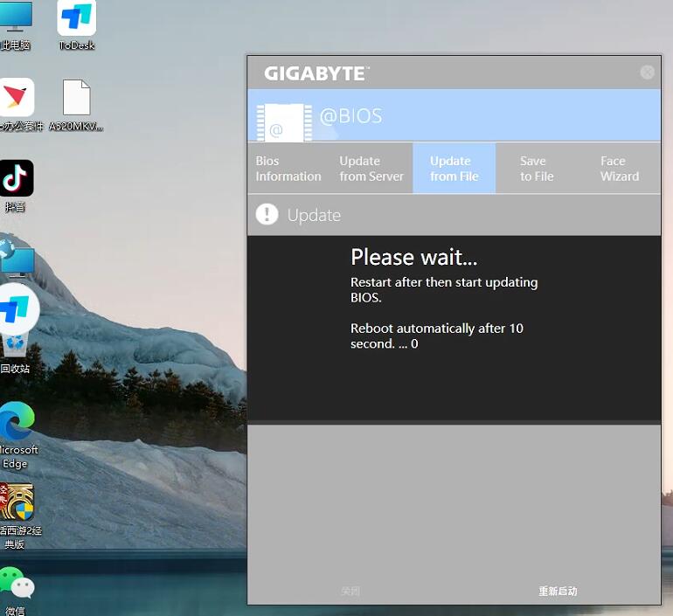Viewport: 673px width, 616px height.
Task: Click the @BIOS chip icon
Action: (x=284, y=122)
